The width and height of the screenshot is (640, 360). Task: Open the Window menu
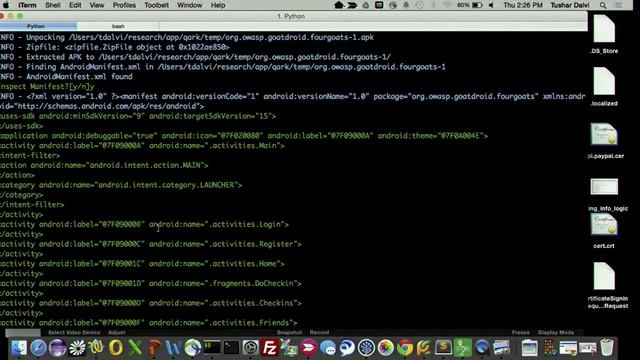[189, 5]
